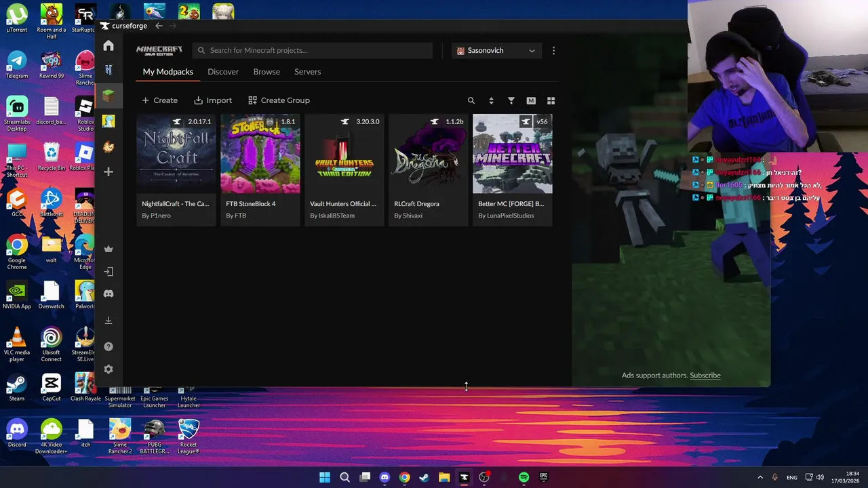Screen dimensions: 868x488
Task: Click the ENG language indicator in tray
Action: pyautogui.click(x=792, y=478)
